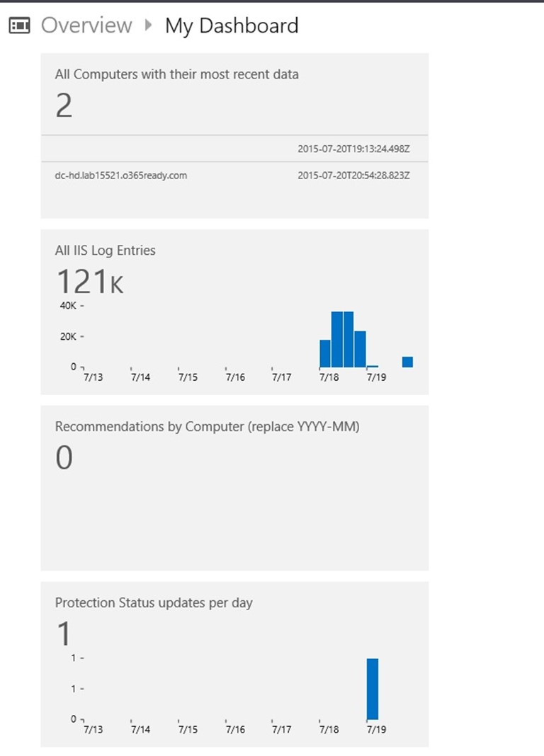Viewport: 544px width, 756px height.
Task: Click the rightmost small bar in IIS chart
Action: point(407,362)
